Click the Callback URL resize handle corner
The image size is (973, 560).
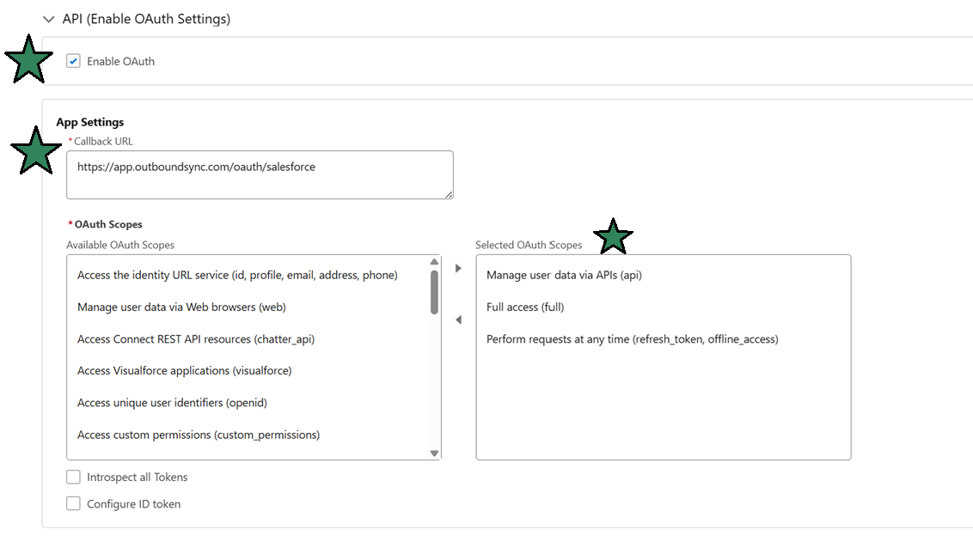[x=448, y=193]
